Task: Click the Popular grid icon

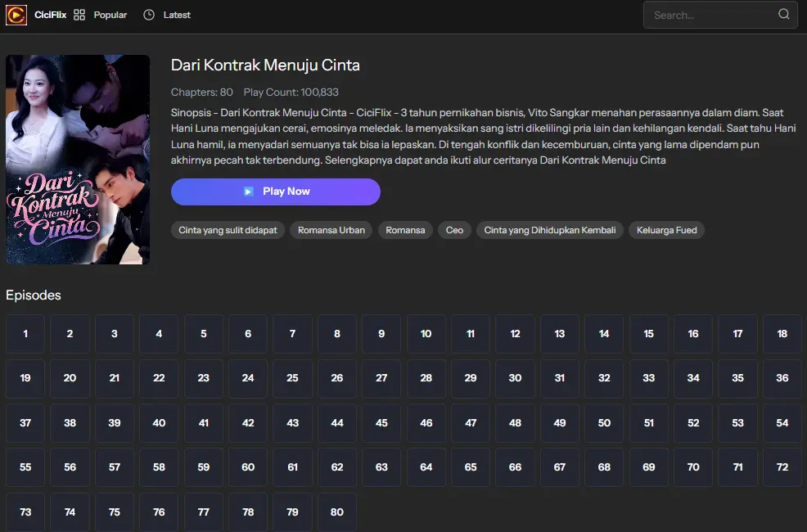Action: point(79,15)
